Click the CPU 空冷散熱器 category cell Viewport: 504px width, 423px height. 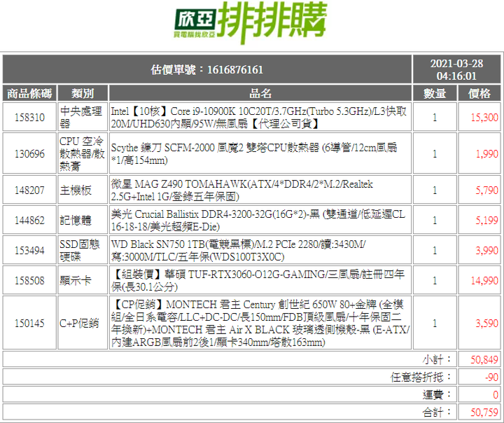click(83, 153)
